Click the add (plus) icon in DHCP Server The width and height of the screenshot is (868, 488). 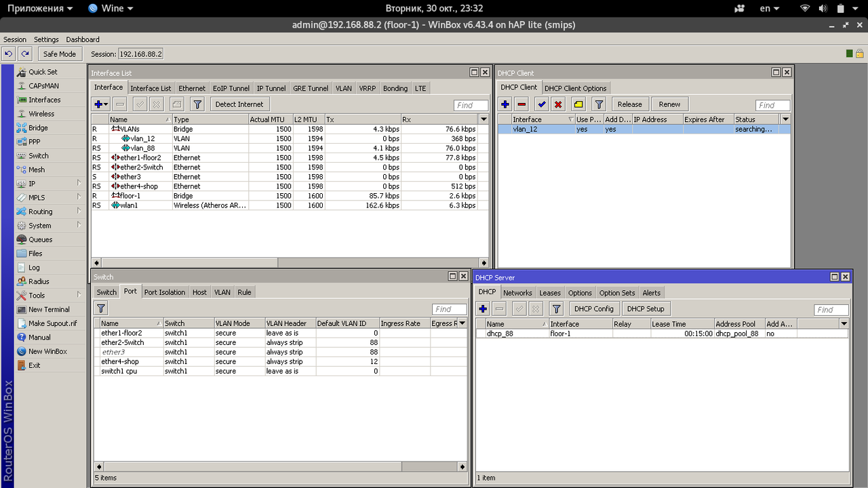point(483,309)
